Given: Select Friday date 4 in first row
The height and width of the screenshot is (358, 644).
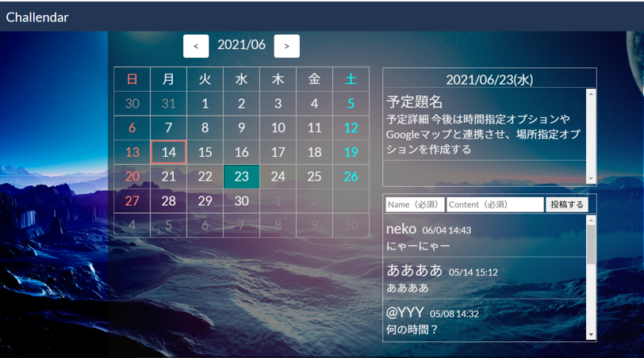Looking at the screenshot, I should click(x=315, y=103).
